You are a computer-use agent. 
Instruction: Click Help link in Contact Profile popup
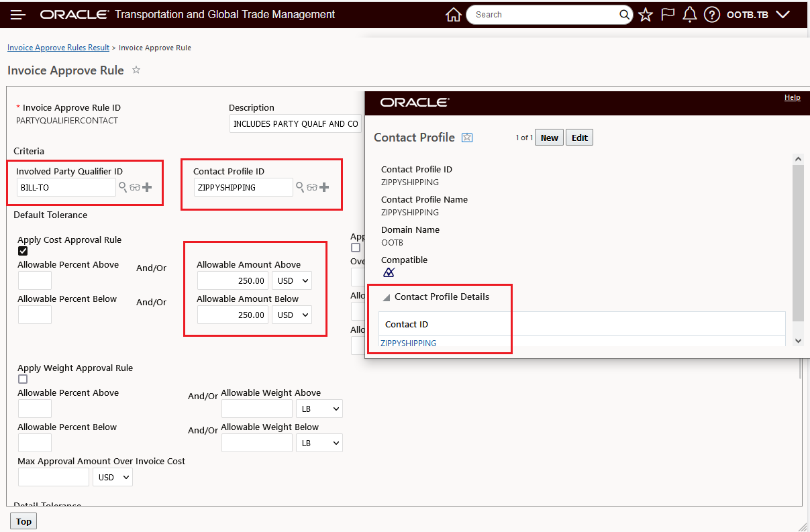792,97
